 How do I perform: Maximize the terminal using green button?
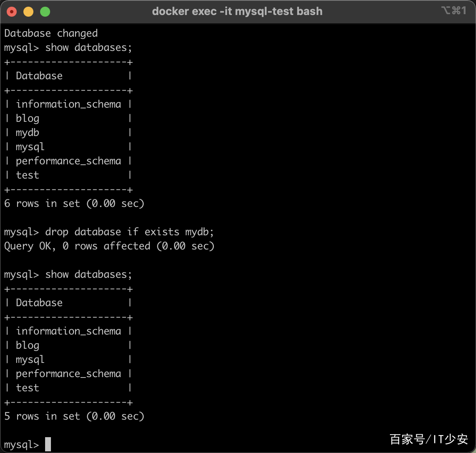[45, 12]
